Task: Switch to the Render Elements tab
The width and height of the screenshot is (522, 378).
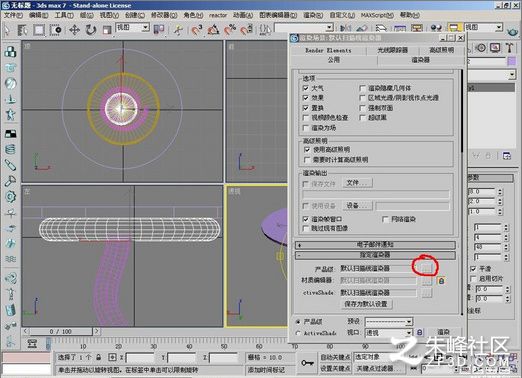Action: pos(328,50)
